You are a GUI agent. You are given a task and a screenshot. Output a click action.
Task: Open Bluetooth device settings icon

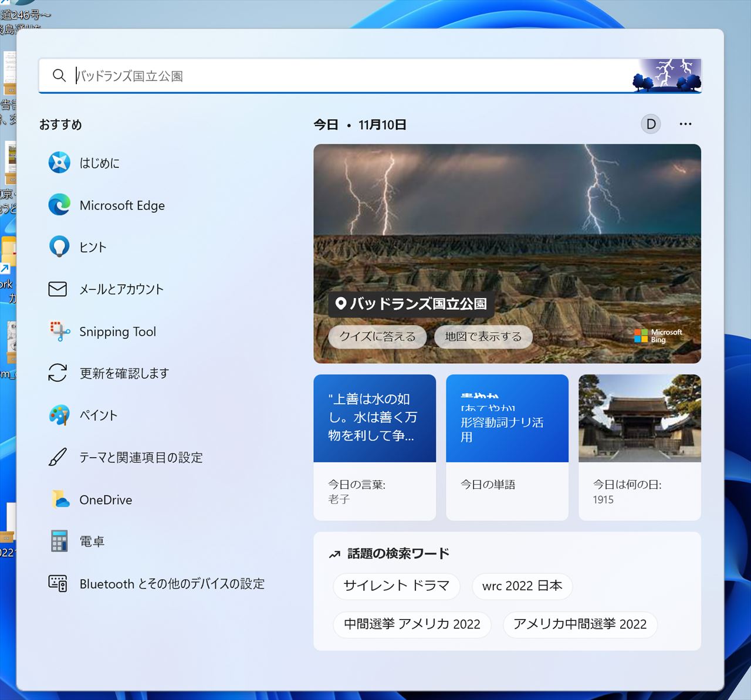[x=57, y=583]
